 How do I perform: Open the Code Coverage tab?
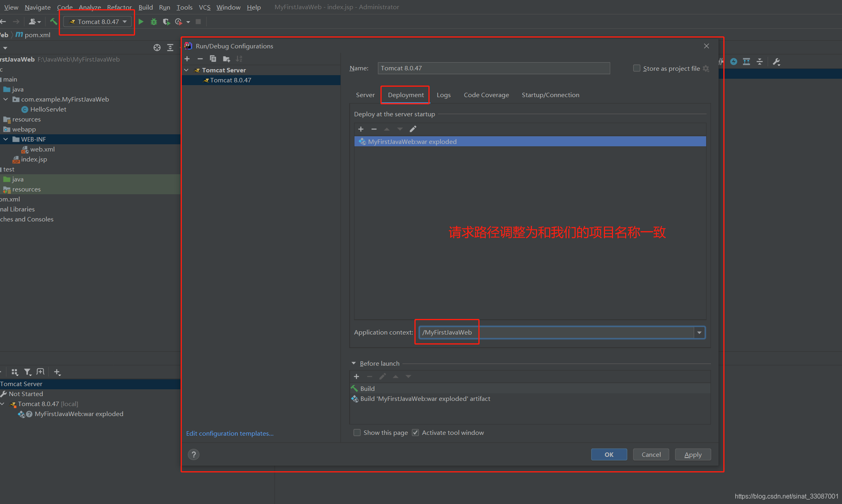(x=486, y=95)
